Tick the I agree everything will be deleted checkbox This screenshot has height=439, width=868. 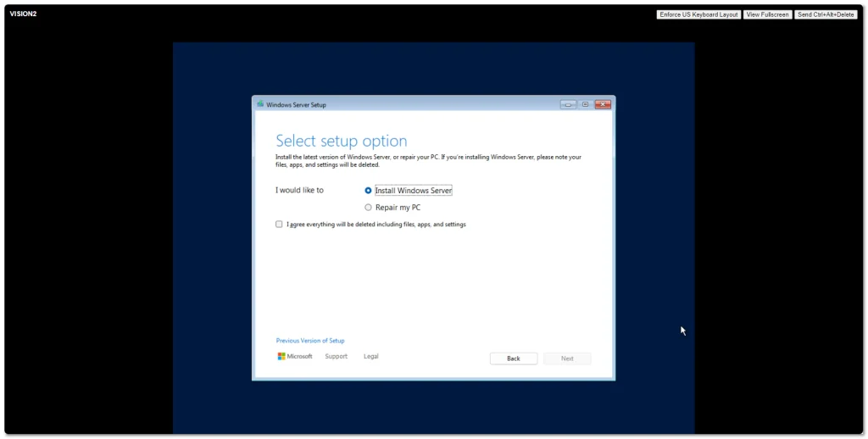279,225
